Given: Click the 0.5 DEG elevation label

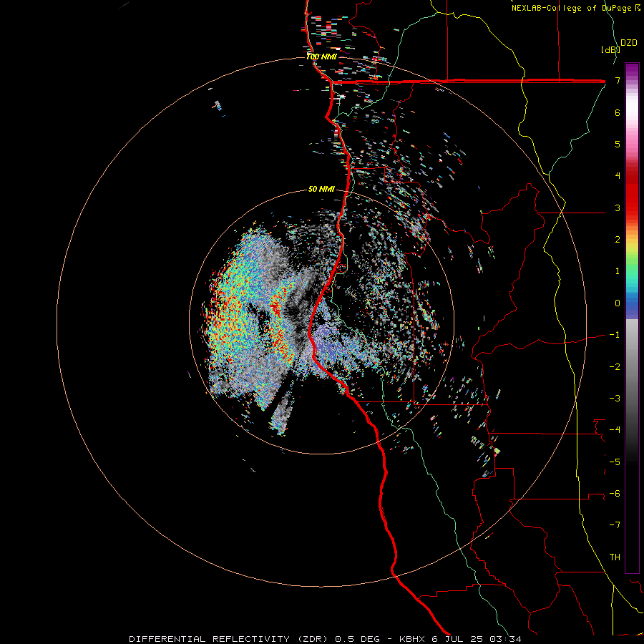Looking at the screenshot, I should [x=360, y=639].
